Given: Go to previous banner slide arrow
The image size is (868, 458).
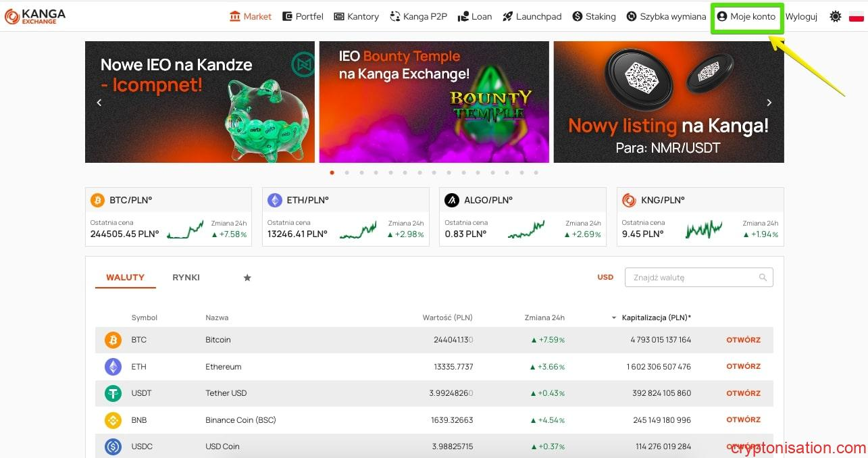Looking at the screenshot, I should (x=99, y=103).
